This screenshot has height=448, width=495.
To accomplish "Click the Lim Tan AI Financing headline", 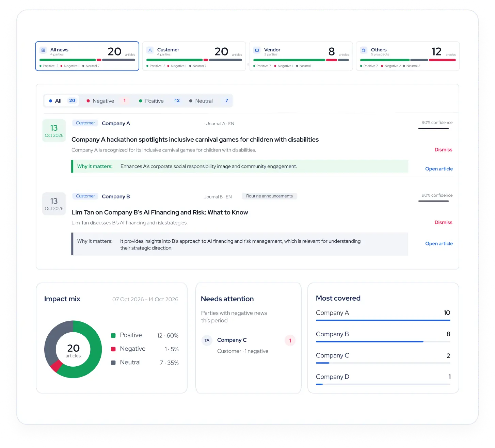I will click(x=160, y=212).
